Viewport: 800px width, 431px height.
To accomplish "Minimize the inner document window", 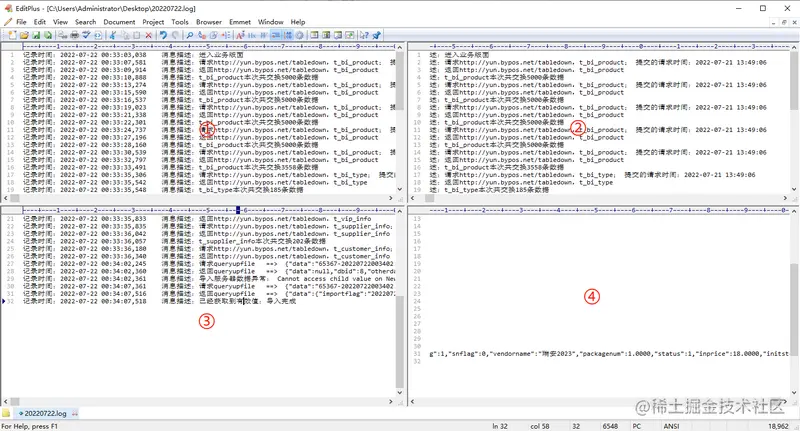I will point(774,22).
